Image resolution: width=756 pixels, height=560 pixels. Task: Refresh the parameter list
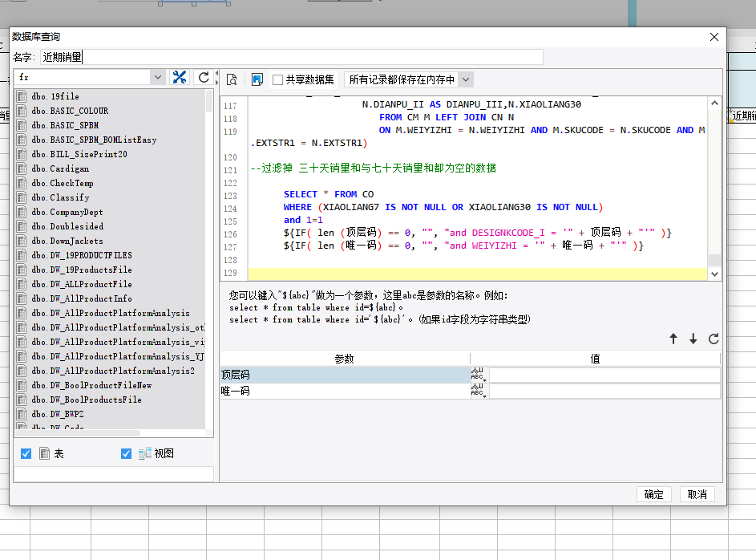tap(714, 339)
